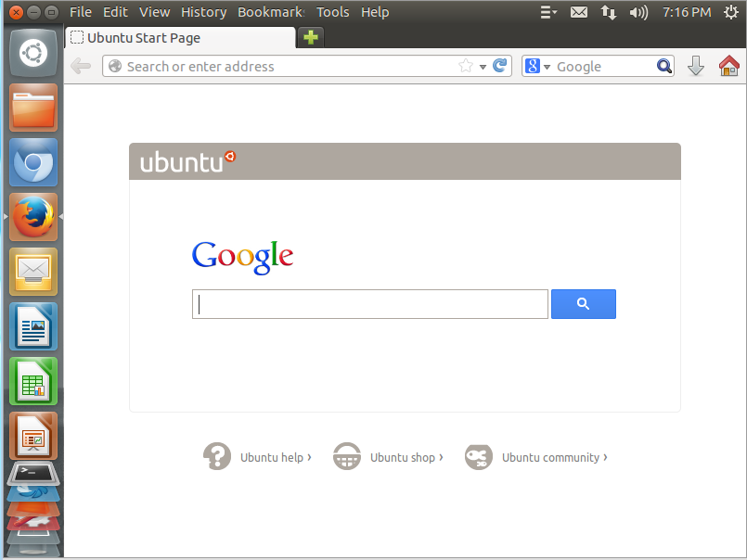The image size is (747, 560).
Task: Click inside the Google search text field
Action: click(369, 304)
